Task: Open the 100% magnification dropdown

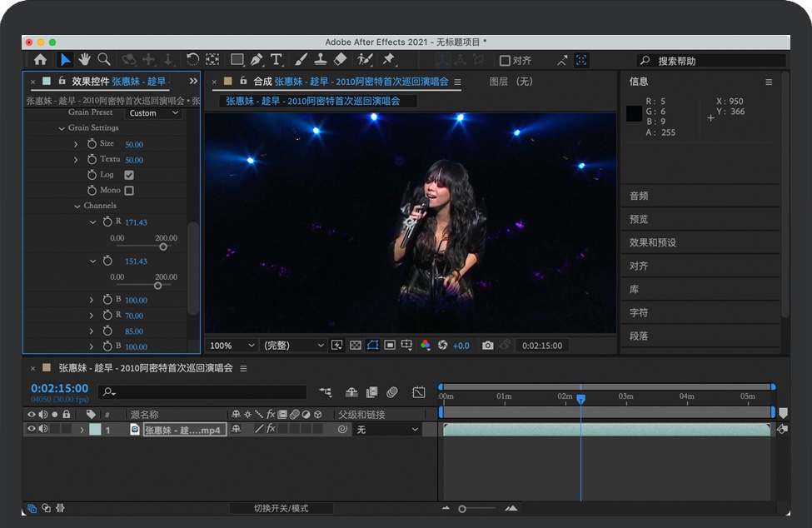Action: (x=232, y=346)
